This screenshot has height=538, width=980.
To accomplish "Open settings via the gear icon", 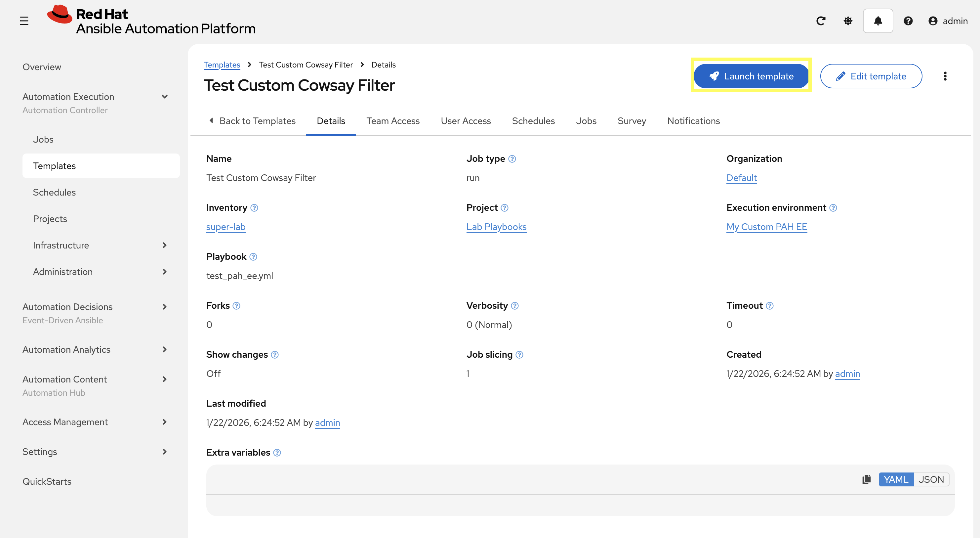I will click(848, 21).
